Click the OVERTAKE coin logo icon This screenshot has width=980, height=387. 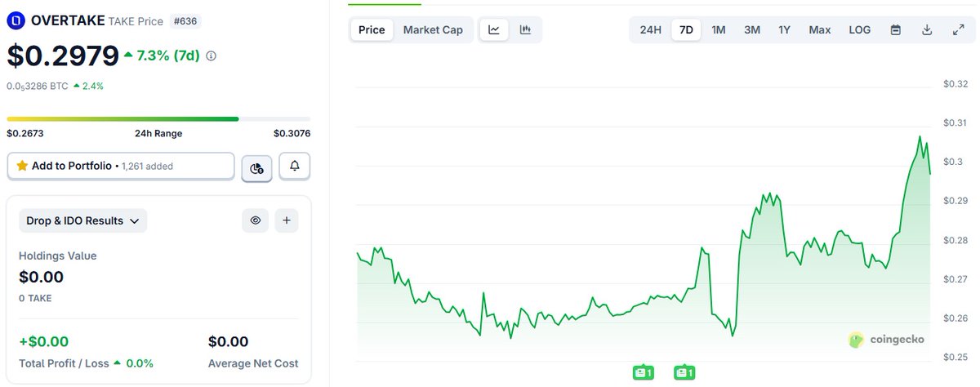point(16,21)
